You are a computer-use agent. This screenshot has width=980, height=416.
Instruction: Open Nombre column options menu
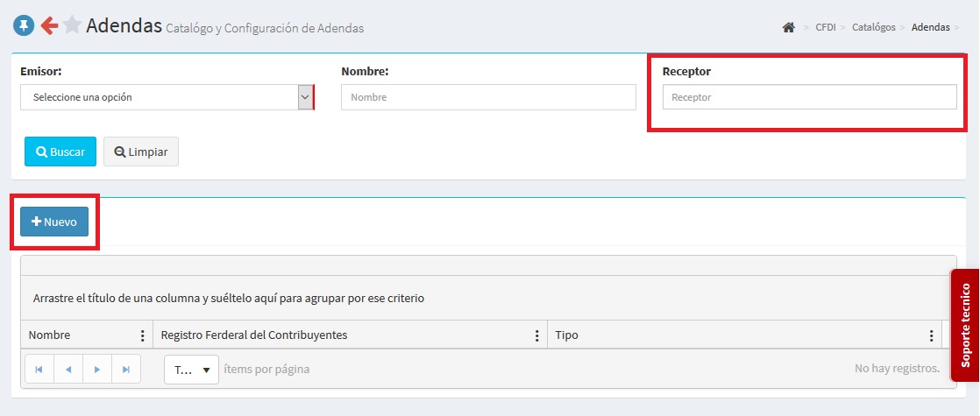coord(142,335)
